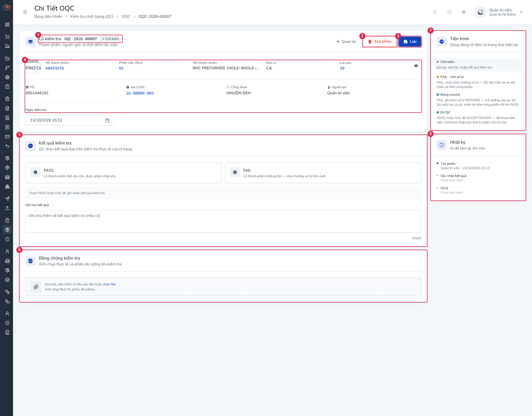Screen dimensions: 532x416
Task: Open the paper-plane send sidebar icon
Action: [x=7, y=199]
